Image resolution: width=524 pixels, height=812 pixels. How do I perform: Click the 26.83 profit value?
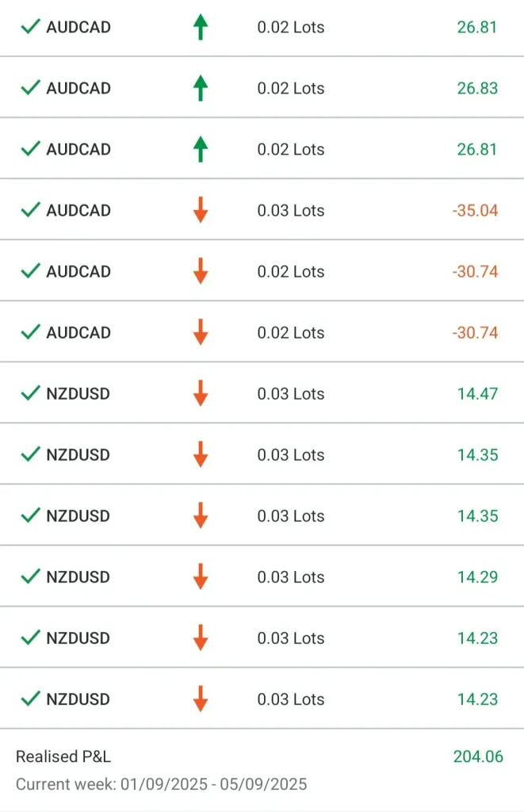click(x=477, y=88)
